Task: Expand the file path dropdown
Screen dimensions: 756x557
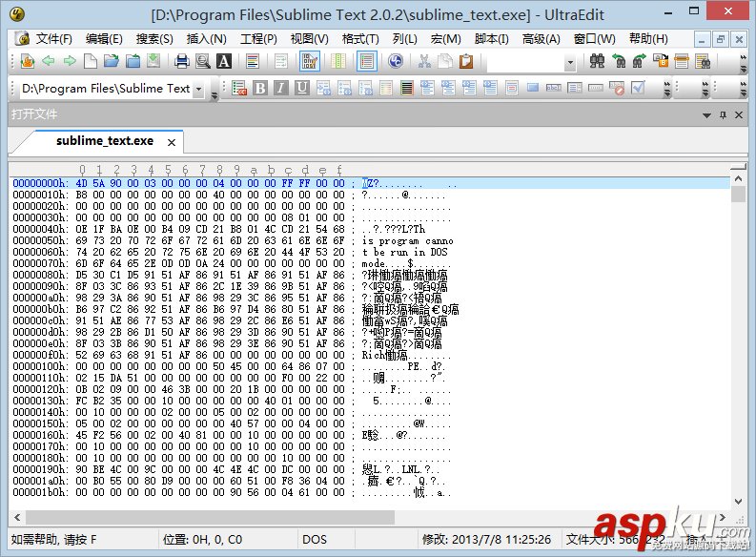Action: (198, 89)
